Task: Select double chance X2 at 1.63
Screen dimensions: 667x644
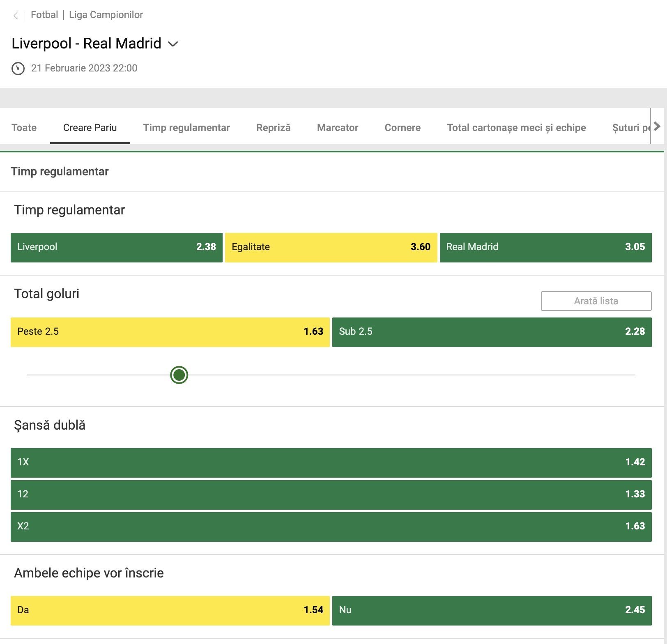Action: (x=331, y=527)
